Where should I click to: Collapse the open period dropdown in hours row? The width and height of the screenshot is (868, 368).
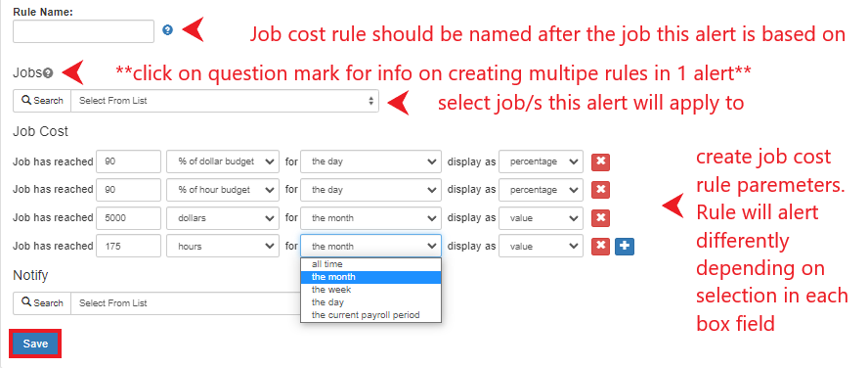pos(370,246)
